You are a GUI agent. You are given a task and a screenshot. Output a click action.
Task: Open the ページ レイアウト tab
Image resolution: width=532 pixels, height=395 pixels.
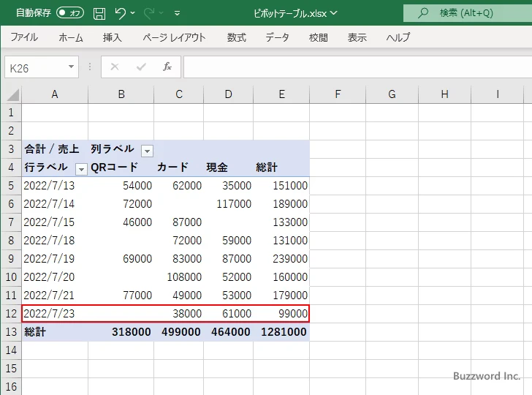coord(174,37)
